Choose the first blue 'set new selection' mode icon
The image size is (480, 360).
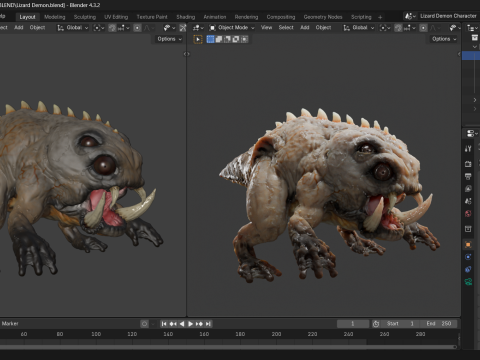[210, 39]
